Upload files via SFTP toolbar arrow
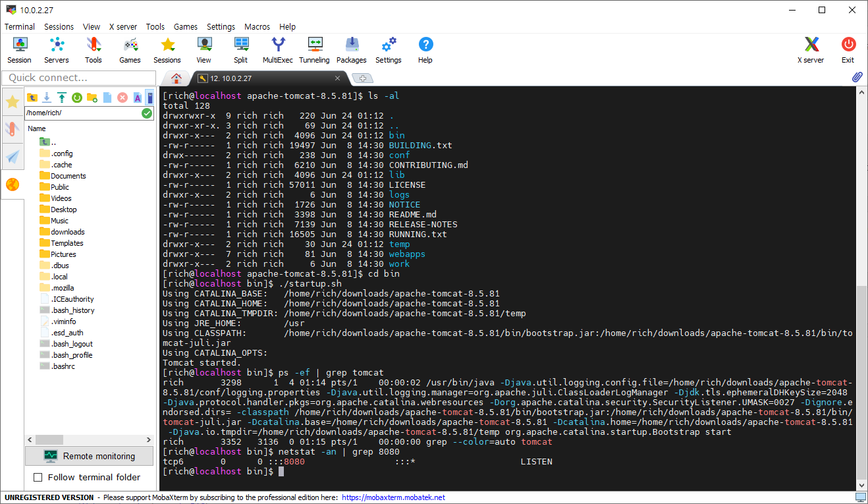This screenshot has height=504, width=868. coord(62,98)
